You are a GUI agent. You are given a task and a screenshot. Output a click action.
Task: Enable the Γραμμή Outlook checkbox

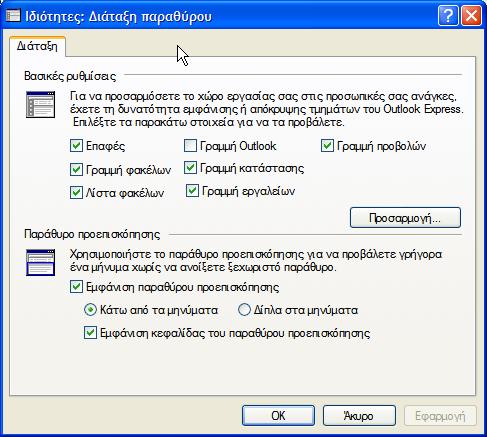190,146
